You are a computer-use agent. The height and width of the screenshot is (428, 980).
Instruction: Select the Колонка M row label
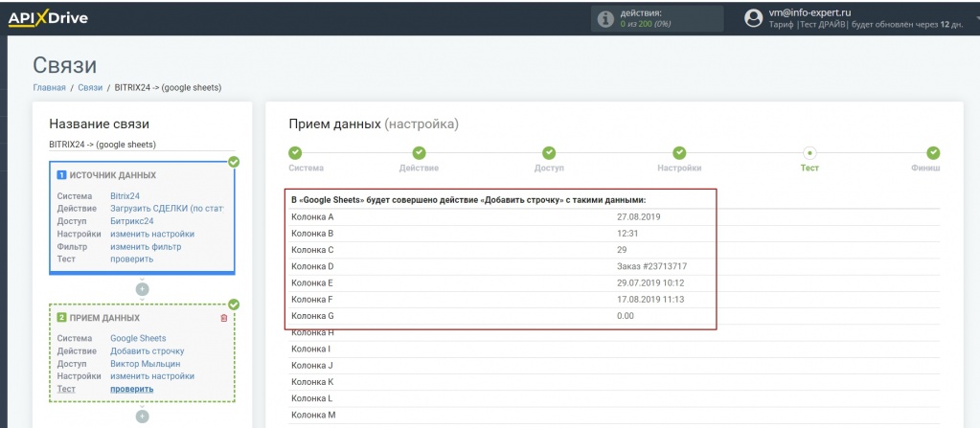[314, 415]
